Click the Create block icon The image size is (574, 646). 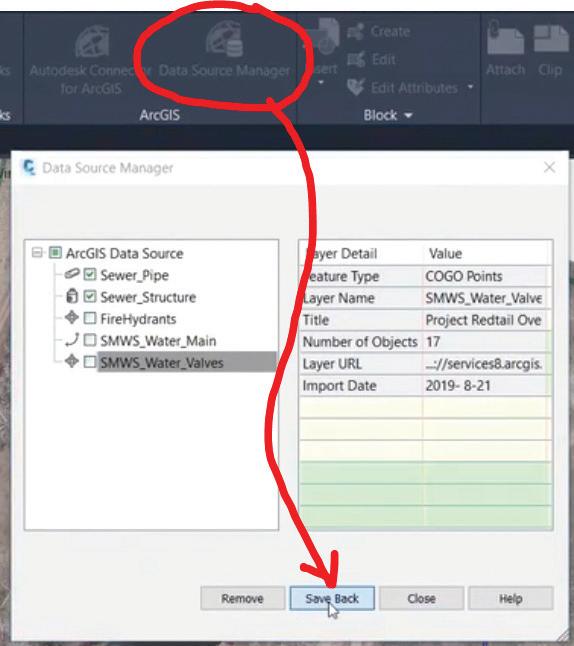356,31
